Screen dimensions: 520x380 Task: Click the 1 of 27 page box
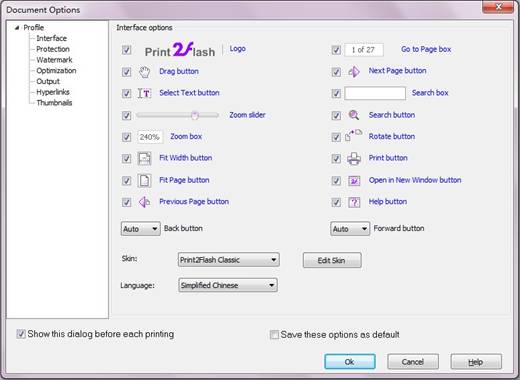tap(364, 50)
